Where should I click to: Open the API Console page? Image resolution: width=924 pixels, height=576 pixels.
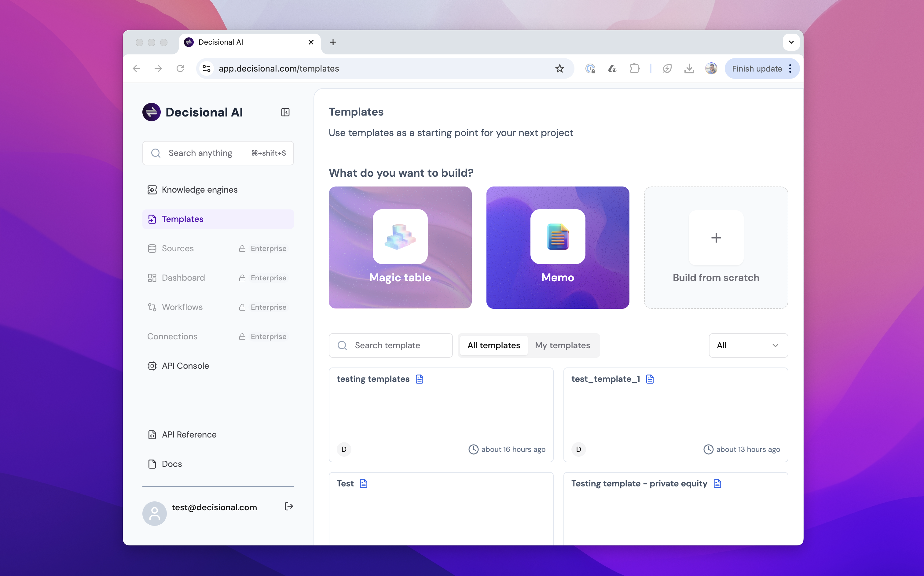pyautogui.click(x=185, y=366)
